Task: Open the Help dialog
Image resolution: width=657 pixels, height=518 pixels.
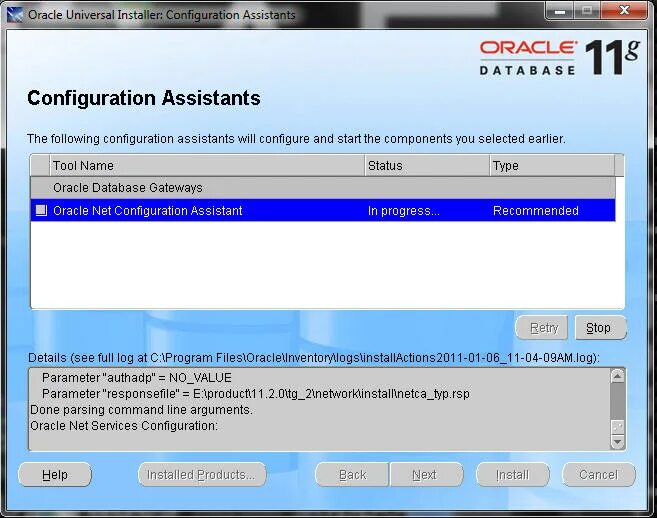Action: (55, 474)
